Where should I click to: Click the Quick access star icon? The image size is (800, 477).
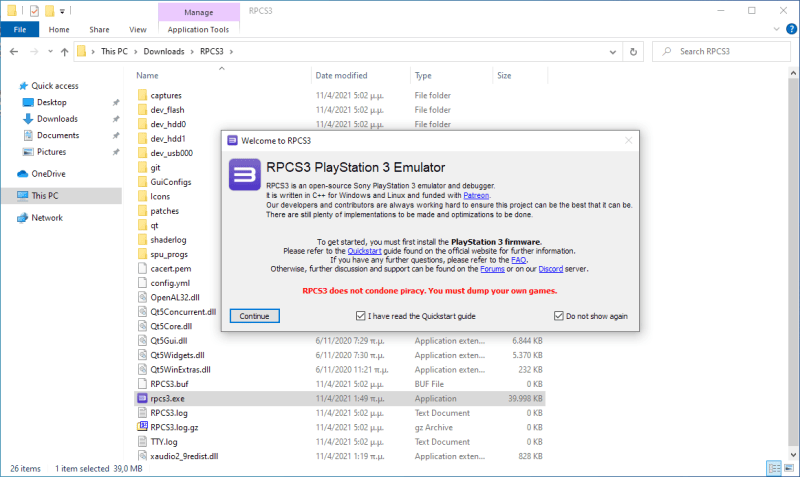coord(23,86)
